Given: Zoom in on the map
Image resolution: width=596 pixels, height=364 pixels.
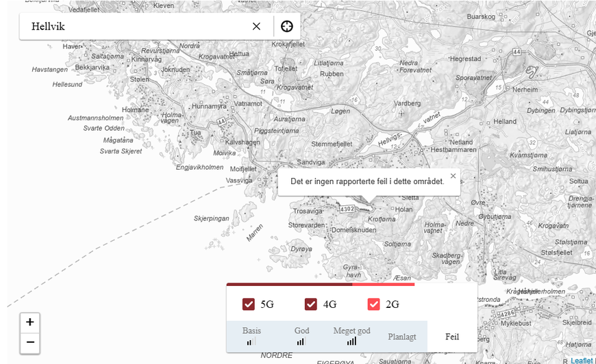Looking at the screenshot, I should 30,322.
